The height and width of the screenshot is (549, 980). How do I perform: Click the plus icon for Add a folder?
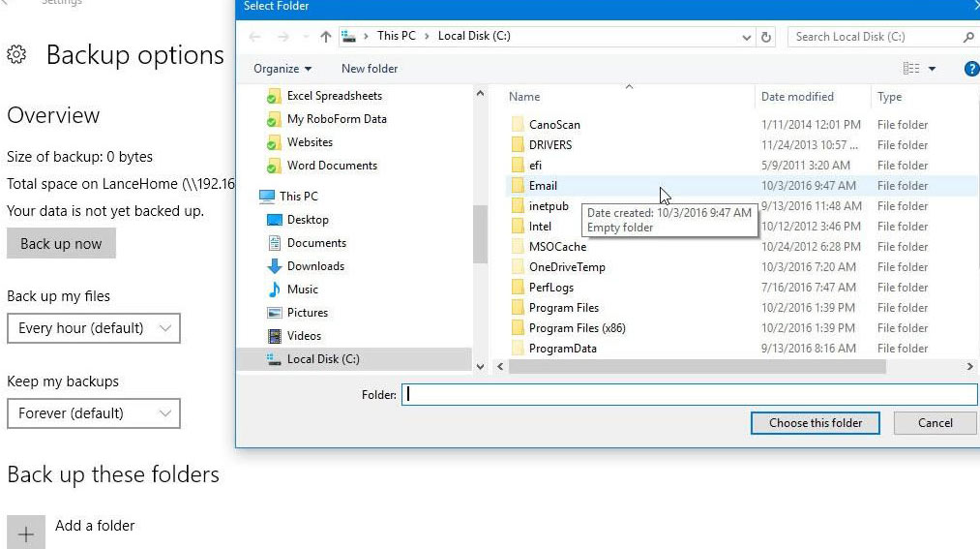[26, 534]
